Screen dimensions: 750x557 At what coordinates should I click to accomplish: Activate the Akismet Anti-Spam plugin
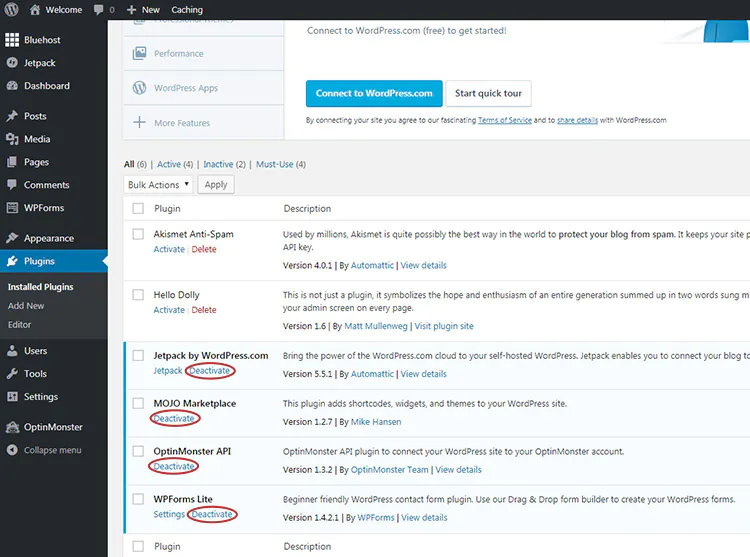[169, 249]
